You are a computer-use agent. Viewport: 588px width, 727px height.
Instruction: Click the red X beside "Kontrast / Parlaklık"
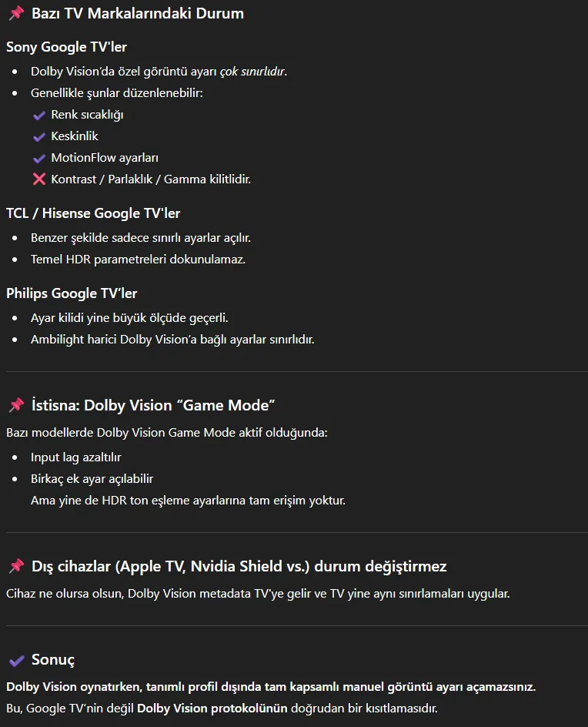click(x=39, y=179)
